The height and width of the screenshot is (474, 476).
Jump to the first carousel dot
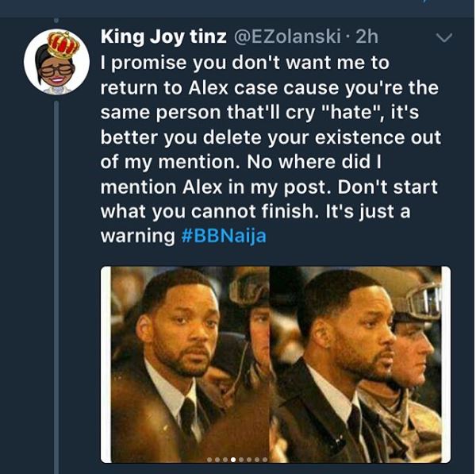[x=209, y=460]
